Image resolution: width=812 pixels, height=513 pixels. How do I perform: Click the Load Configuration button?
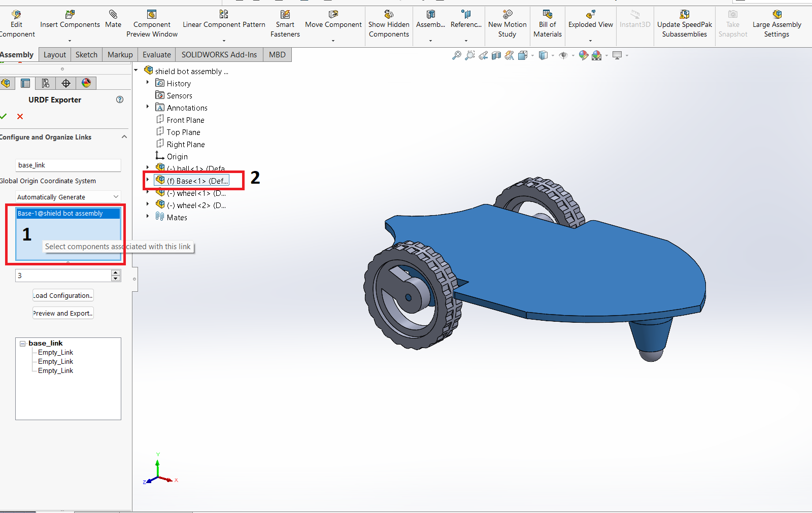[63, 295]
